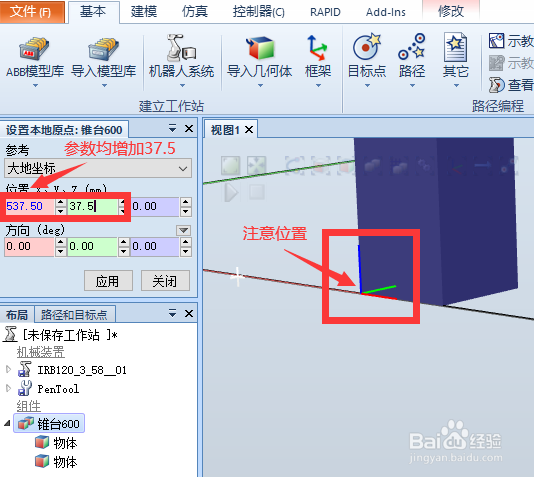
Task: Click the 应用 apply button
Action: pyautogui.click(x=108, y=281)
